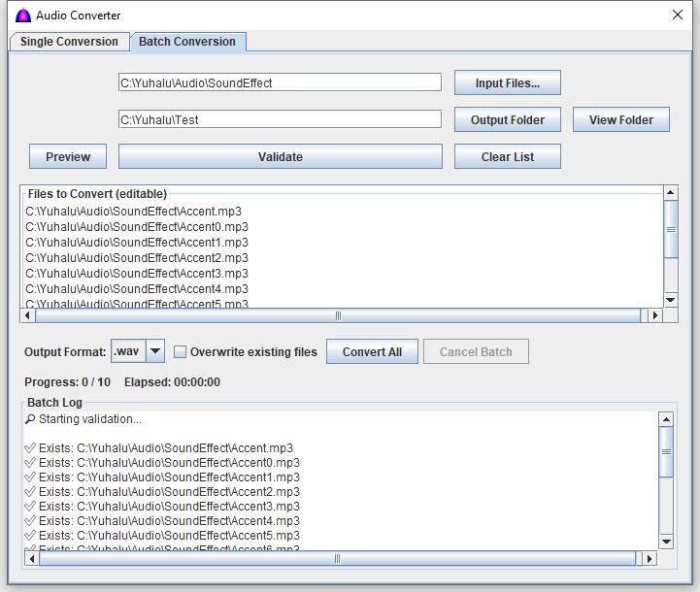Click the Progress: 0 / 10 label
Image resolution: width=700 pixels, height=592 pixels.
(x=67, y=381)
